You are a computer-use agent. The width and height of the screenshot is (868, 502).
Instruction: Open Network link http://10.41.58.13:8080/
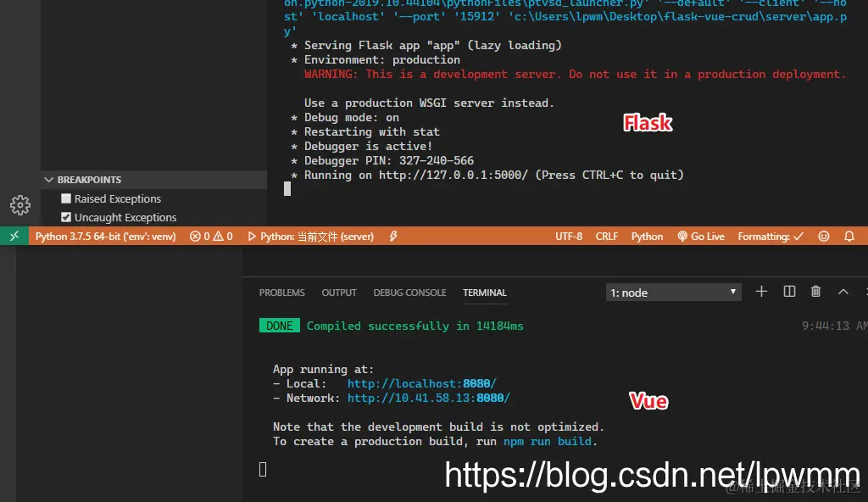(428, 398)
